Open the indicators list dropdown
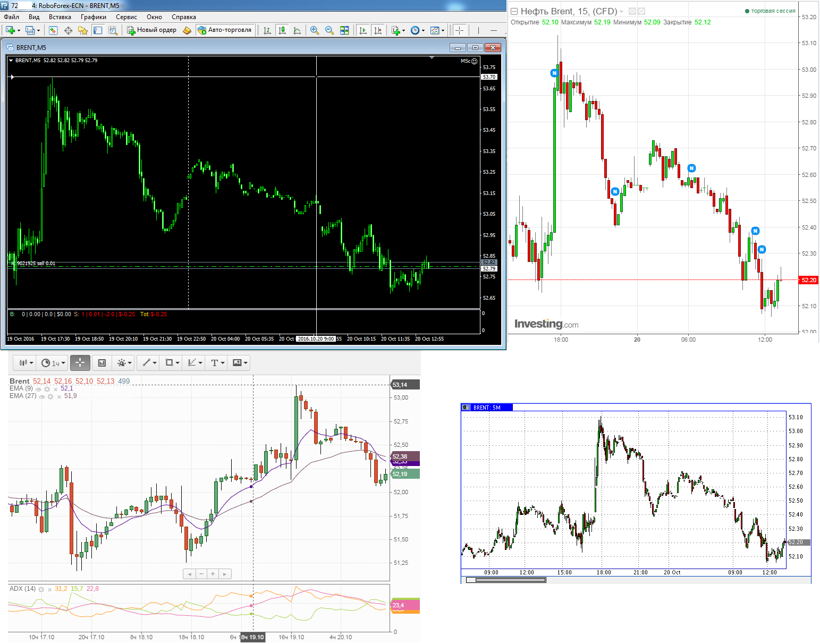 coord(398,30)
